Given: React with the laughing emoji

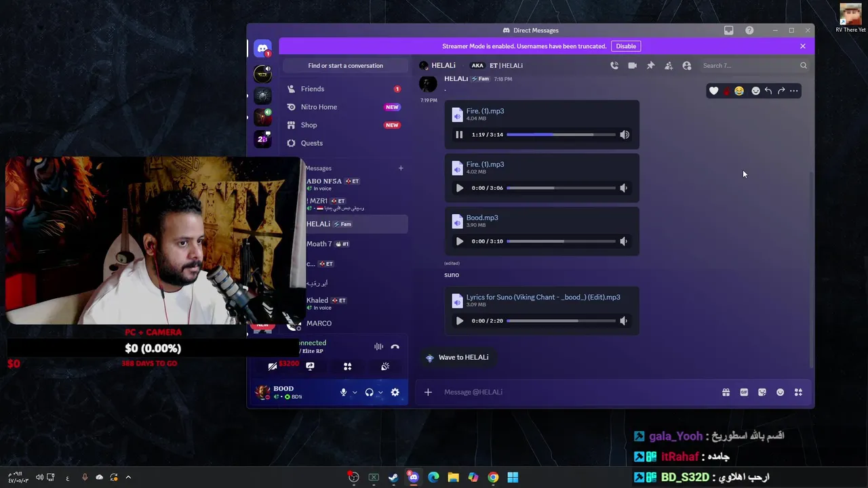Looking at the screenshot, I should pyautogui.click(x=739, y=91).
